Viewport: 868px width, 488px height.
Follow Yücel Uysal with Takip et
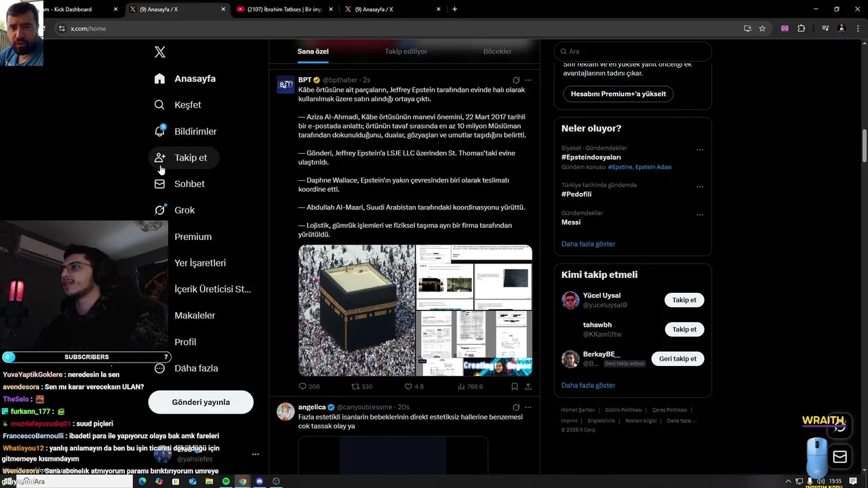(684, 300)
